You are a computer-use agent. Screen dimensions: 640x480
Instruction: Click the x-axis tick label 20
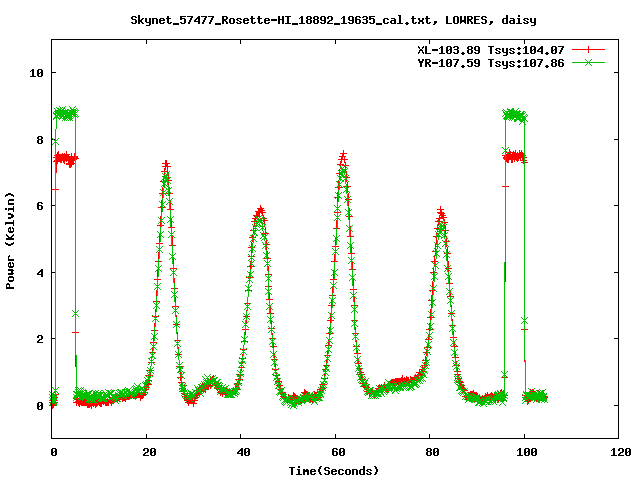pos(149,452)
